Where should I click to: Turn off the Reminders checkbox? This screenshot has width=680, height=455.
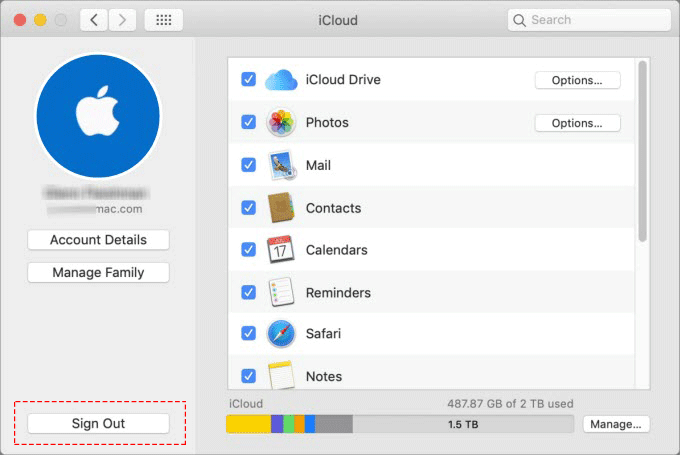click(x=248, y=292)
